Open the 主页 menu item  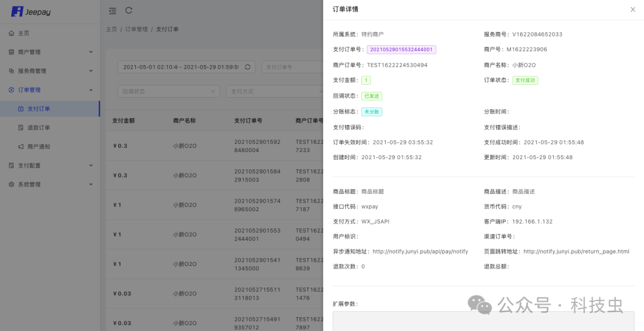[49, 33]
